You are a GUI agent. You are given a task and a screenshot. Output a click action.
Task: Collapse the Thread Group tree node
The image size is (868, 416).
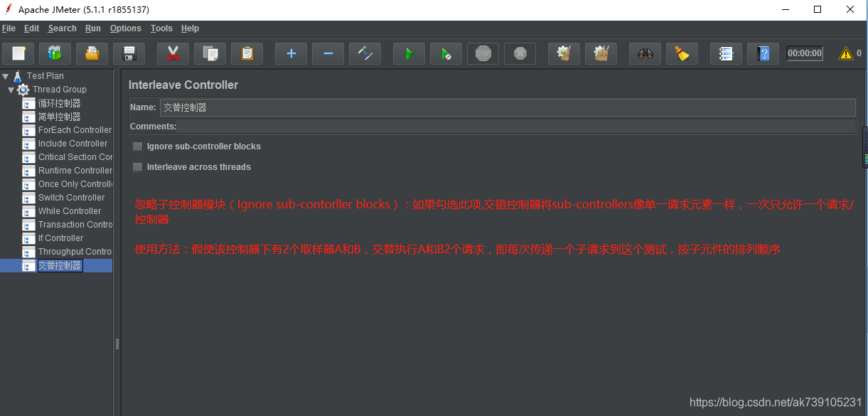pos(11,90)
